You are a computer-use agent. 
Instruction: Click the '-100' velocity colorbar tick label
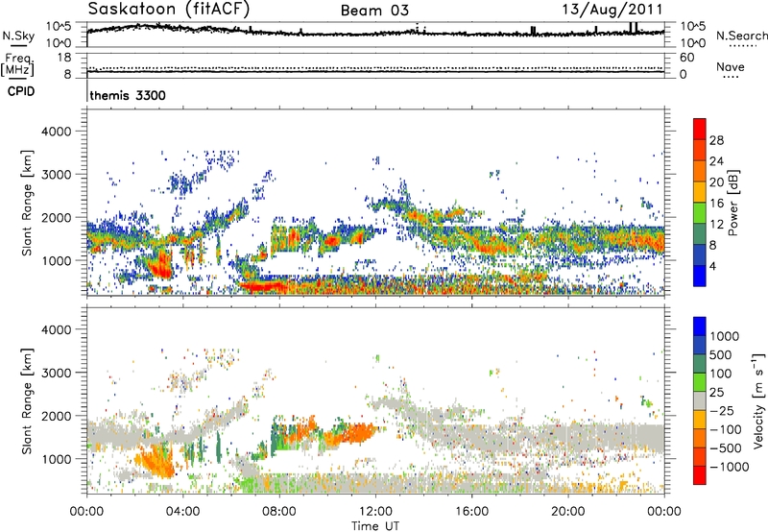pyautogui.click(x=726, y=429)
